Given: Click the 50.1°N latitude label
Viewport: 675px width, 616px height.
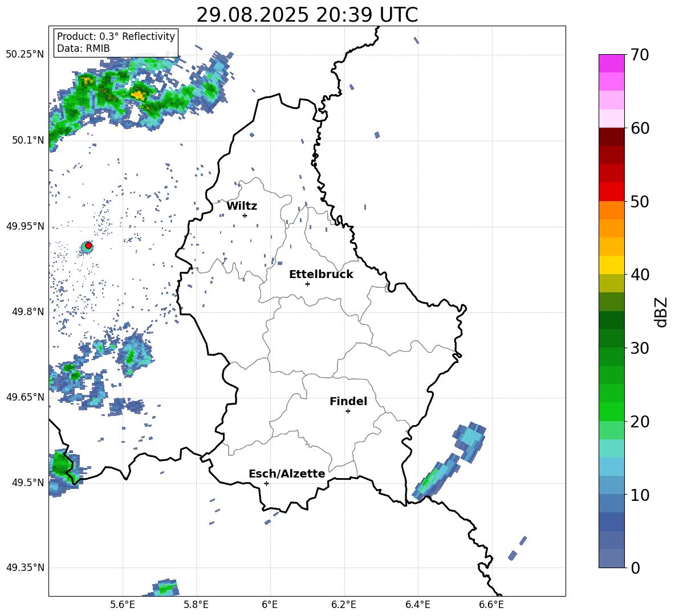Looking at the screenshot, I should coord(27,140).
